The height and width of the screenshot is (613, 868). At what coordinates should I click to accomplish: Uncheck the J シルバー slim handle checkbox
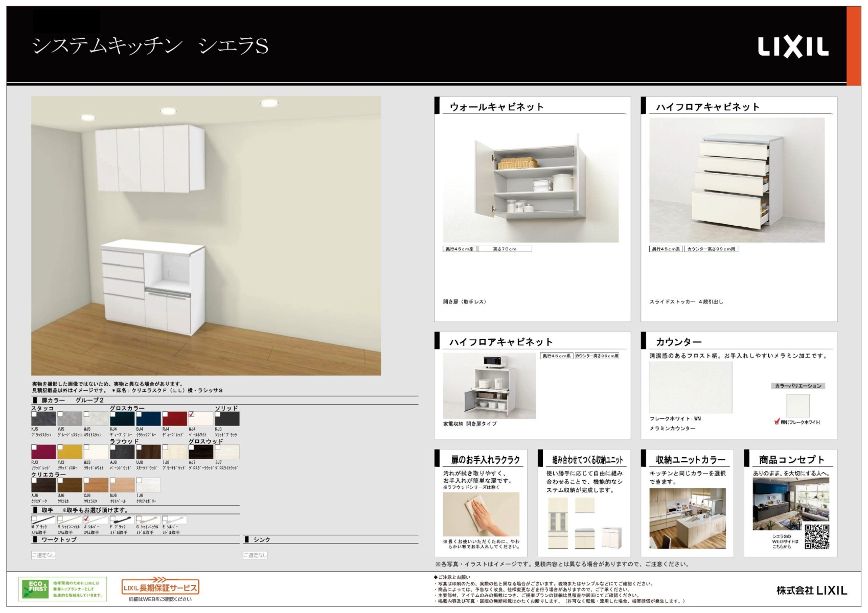tap(86, 518)
